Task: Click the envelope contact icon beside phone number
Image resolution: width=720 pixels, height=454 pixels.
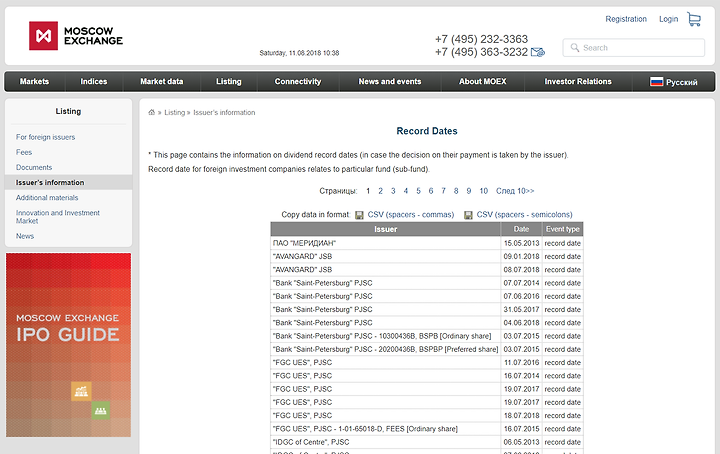Action: (538, 52)
